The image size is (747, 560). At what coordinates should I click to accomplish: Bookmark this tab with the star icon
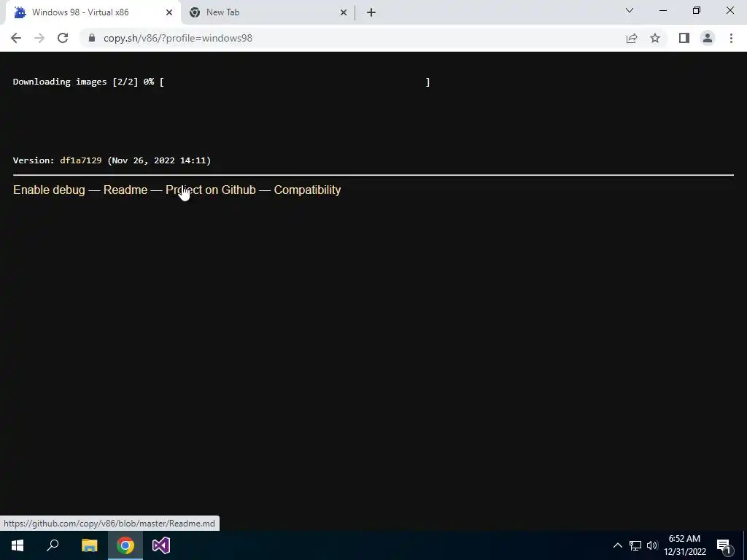click(x=655, y=38)
